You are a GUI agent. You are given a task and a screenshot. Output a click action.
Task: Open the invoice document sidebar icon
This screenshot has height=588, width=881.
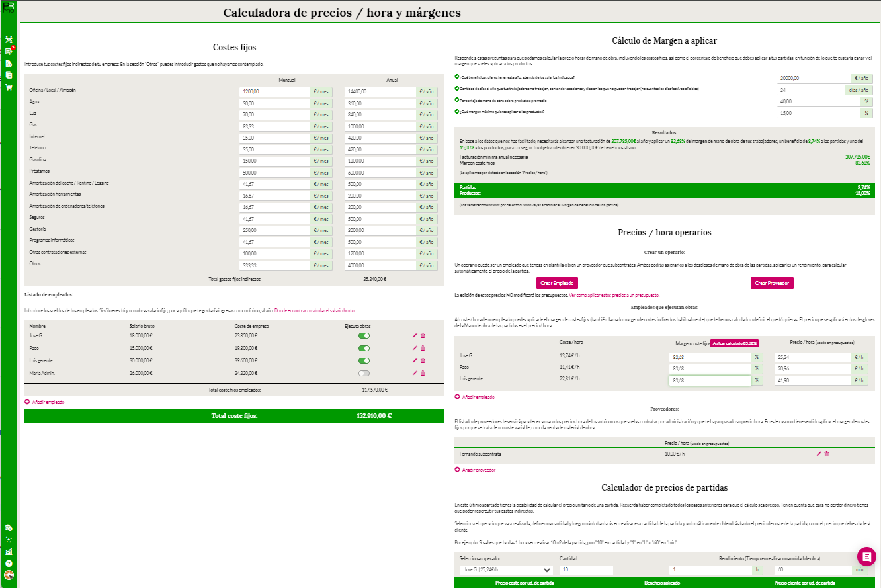coord(9,63)
